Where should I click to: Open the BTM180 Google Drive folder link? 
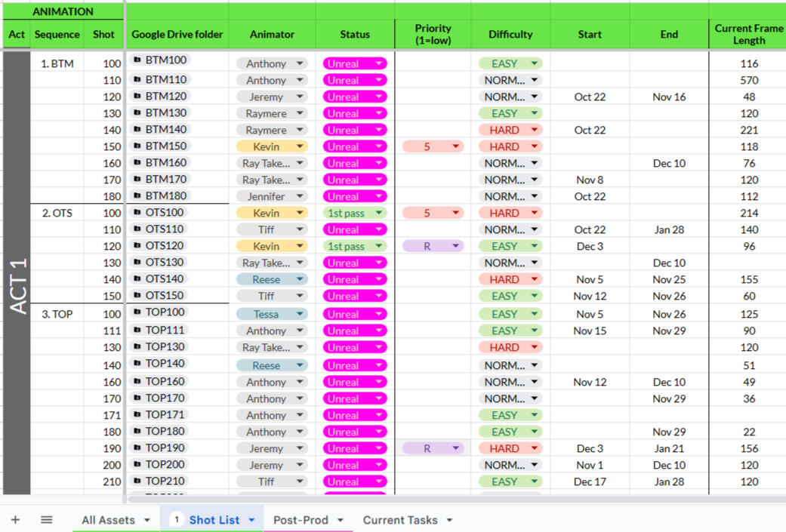pyautogui.click(x=165, y=196)
